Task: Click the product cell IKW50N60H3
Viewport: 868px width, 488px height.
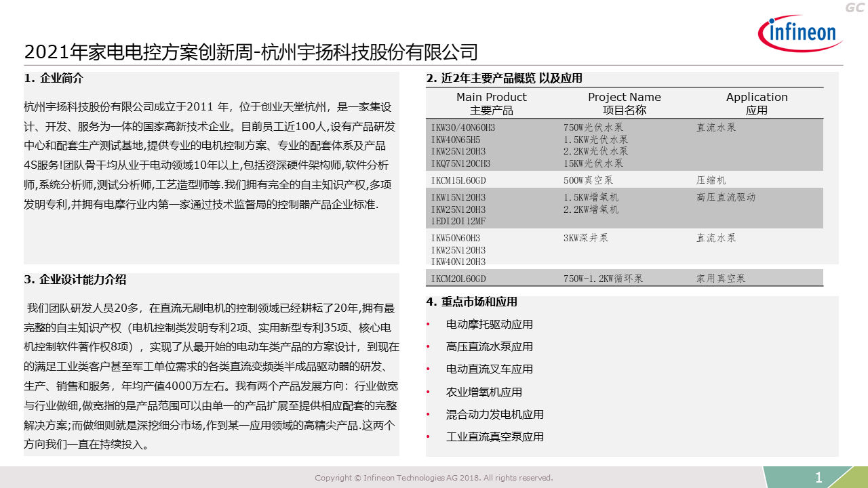Action: point(456,238)
